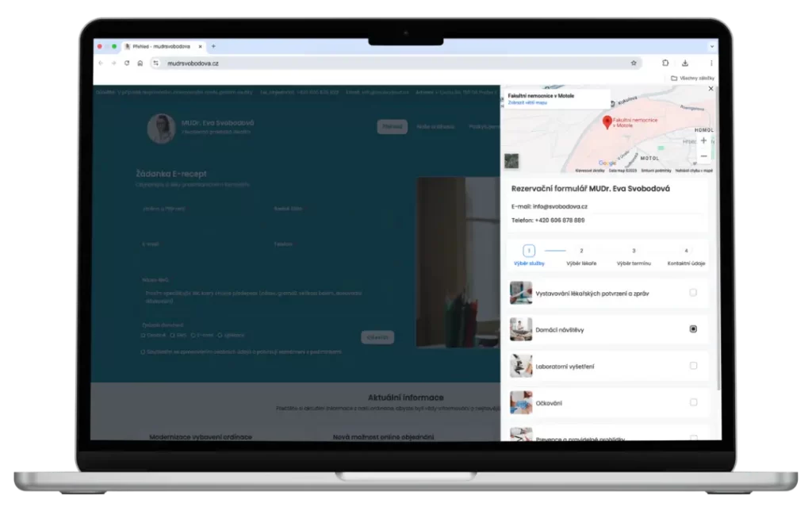Select the SMS delivery radio option
The height and width of the screenshot is (511, 812).
tap(172, 336)
